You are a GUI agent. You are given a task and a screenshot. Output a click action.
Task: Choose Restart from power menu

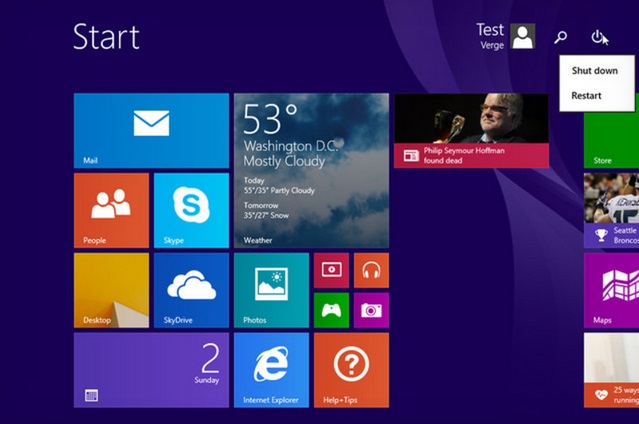586,95
